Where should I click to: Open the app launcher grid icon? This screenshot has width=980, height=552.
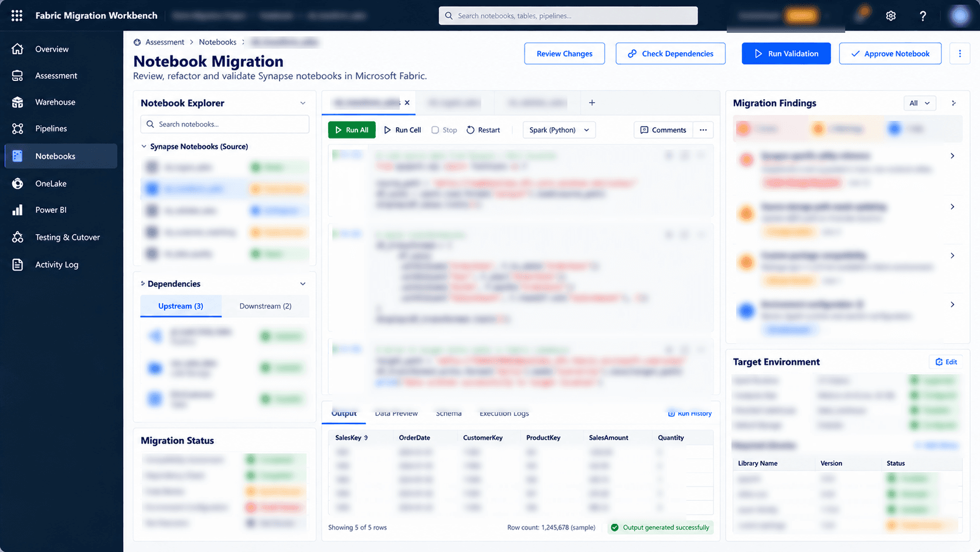pyautogui.click(x=17, y=16)
